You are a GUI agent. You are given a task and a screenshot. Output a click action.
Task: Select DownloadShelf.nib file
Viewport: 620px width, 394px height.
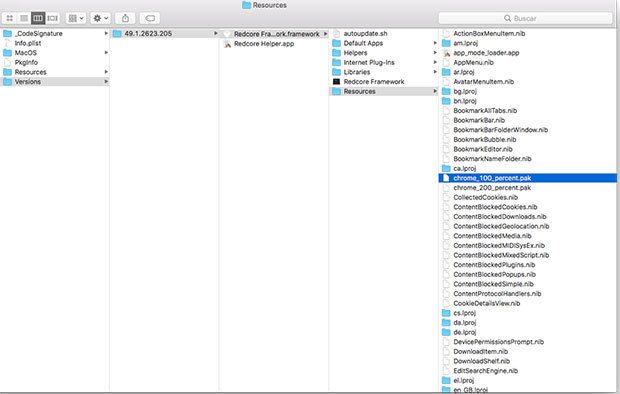(x=528, y=361)
